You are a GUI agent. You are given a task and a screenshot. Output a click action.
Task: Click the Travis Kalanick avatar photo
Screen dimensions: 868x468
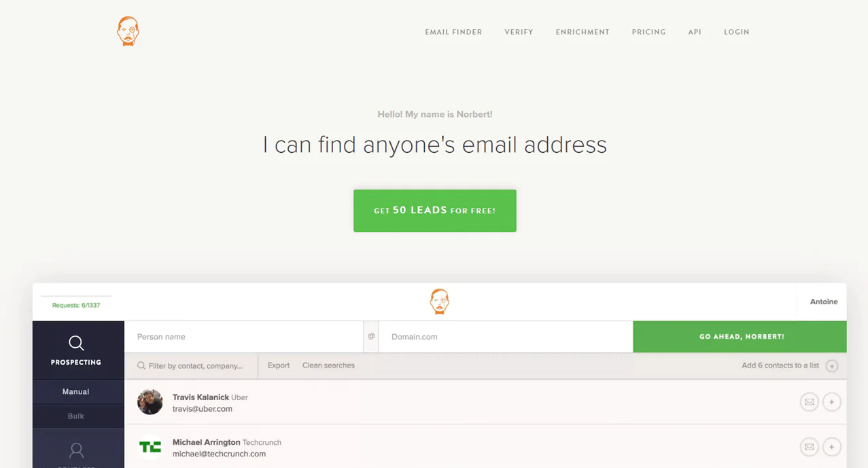pyautogui.click(x=150, y=402)
